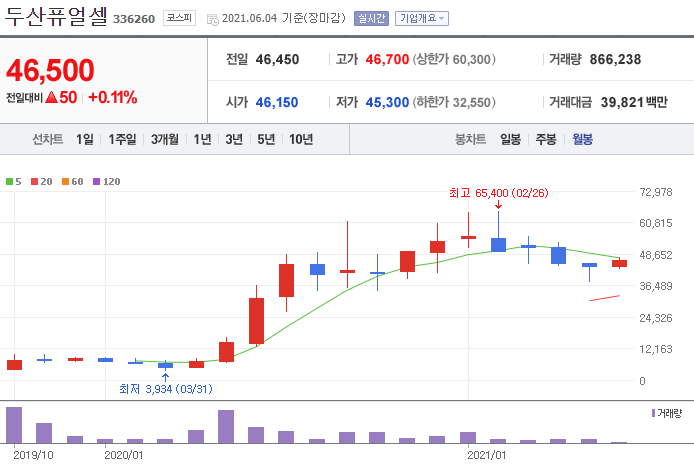Select the 5년 line chart tab
The height and width of the screenshot is (466, 694).
point(266,139)
